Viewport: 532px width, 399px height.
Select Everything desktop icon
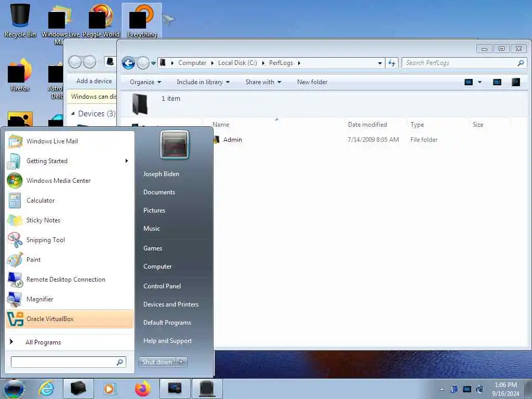(x=141, y=20)
